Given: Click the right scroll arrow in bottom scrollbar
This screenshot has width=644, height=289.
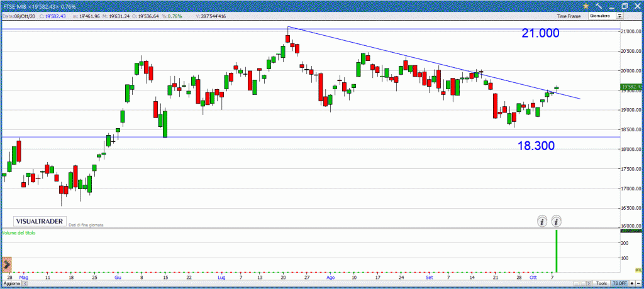Looking at the screenshot, I should 589,283.
